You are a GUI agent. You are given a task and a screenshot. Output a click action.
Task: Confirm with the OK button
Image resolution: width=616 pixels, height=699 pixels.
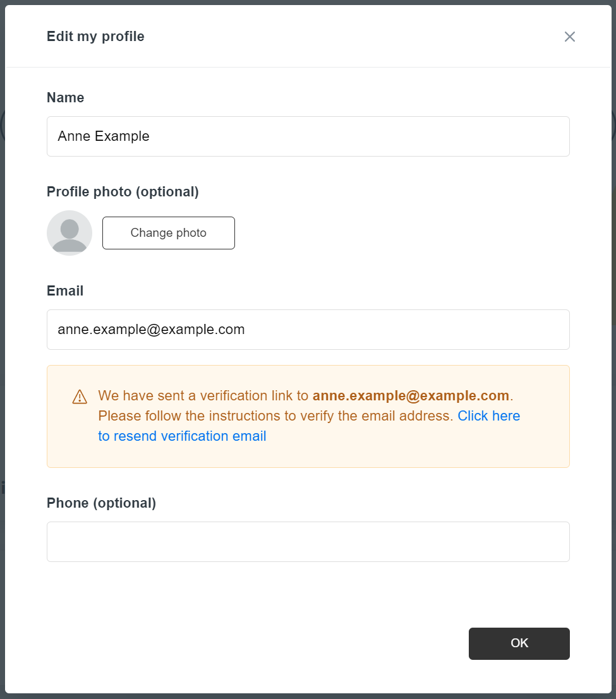[x=519, y=643]
